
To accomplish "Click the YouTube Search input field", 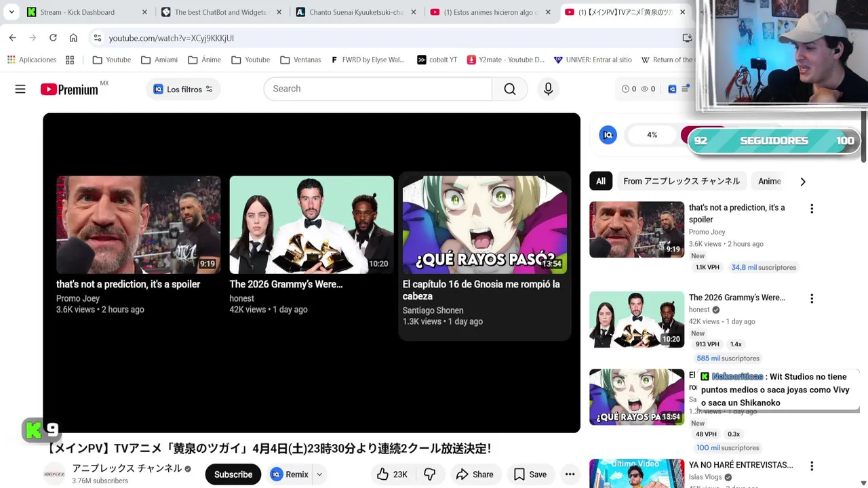I will 378,89.
